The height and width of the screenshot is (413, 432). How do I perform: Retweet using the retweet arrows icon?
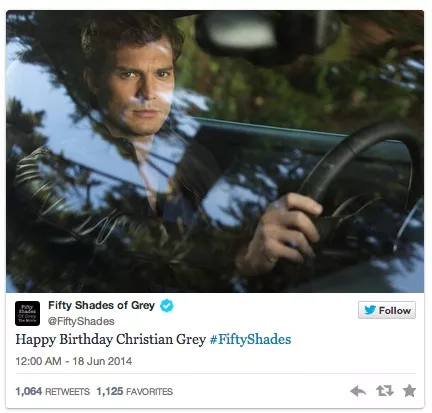pyautogui.click(x=384, y=391)
